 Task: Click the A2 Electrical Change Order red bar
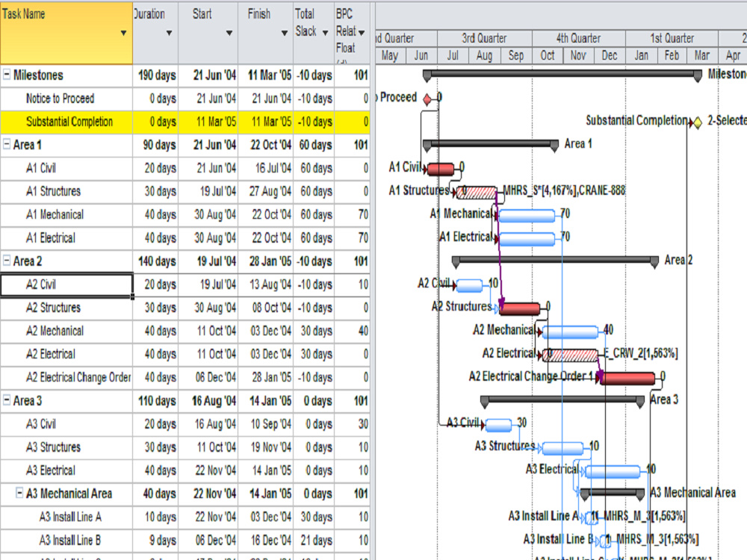coord(628,378)
